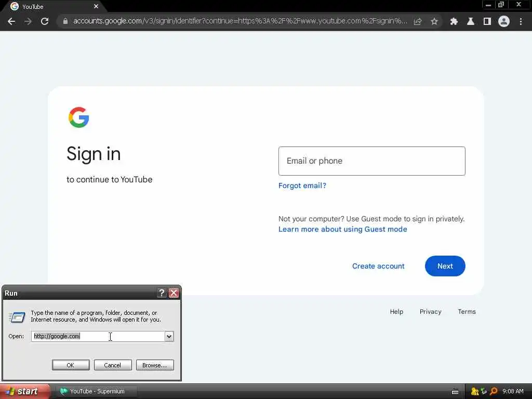532x399 pixels.
Task: Open the Terms footer link
Action: pos(467,312)
